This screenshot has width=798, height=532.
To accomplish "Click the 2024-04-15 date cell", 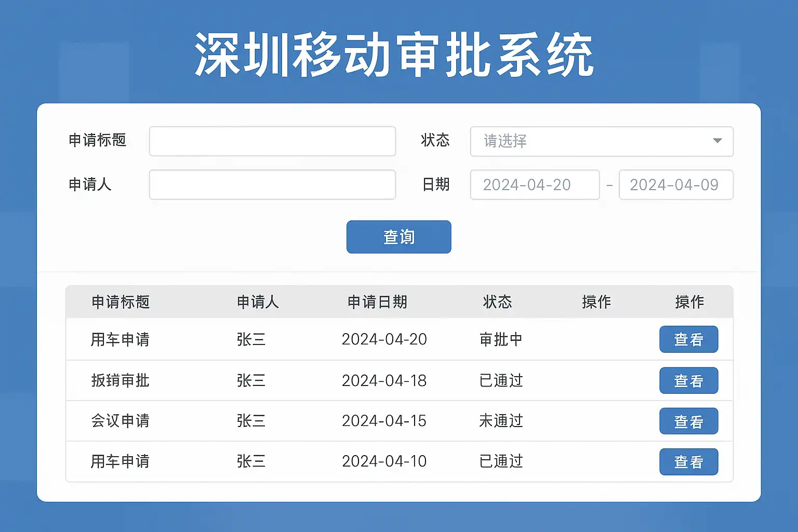I will (x=384, y=421).
